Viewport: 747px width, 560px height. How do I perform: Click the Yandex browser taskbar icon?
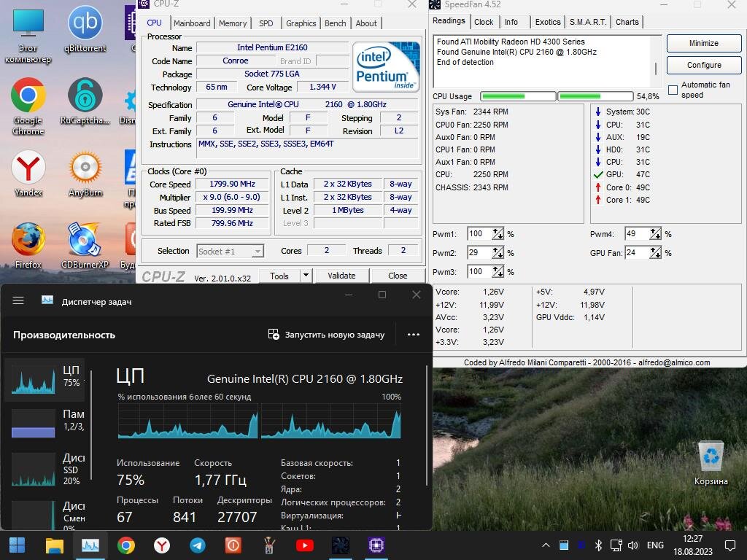point(162,545)
